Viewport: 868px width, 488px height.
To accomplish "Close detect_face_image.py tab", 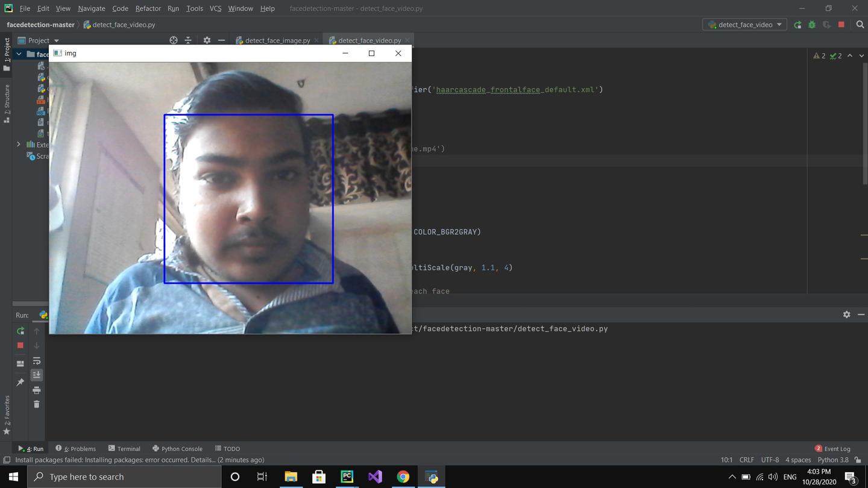I will 316,40.
